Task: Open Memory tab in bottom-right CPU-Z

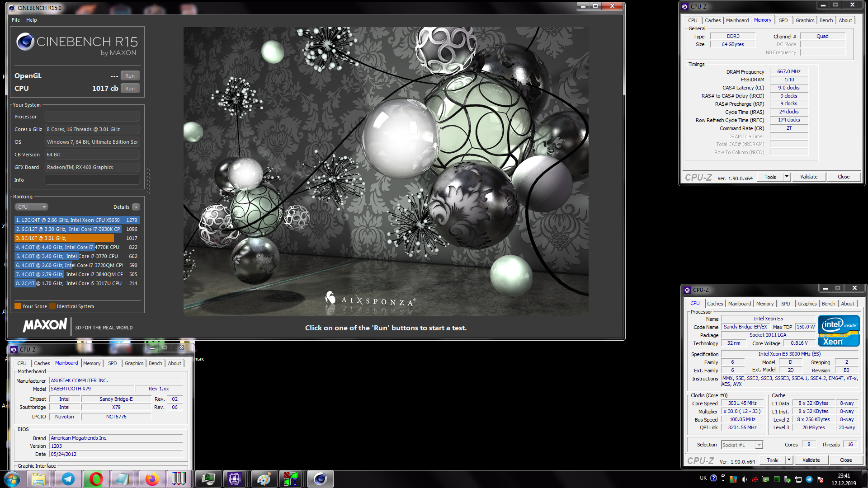Action: pos(765,304)
